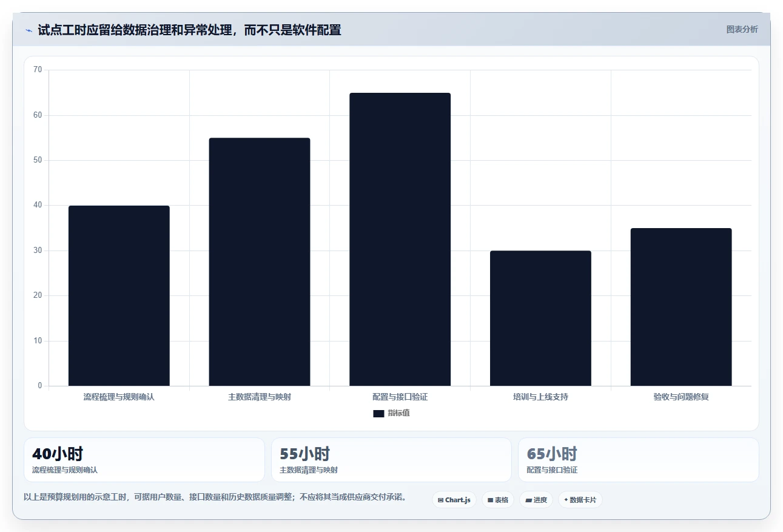Open the 40小时 data card
Viewport: 783px width, 532px height.
(x=144, y=460)
